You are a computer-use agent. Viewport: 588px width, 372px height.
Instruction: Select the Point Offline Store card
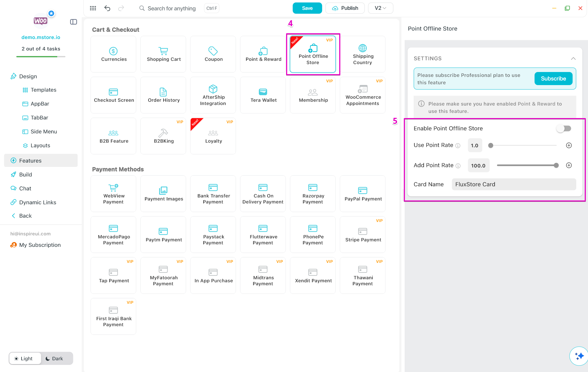313,54
